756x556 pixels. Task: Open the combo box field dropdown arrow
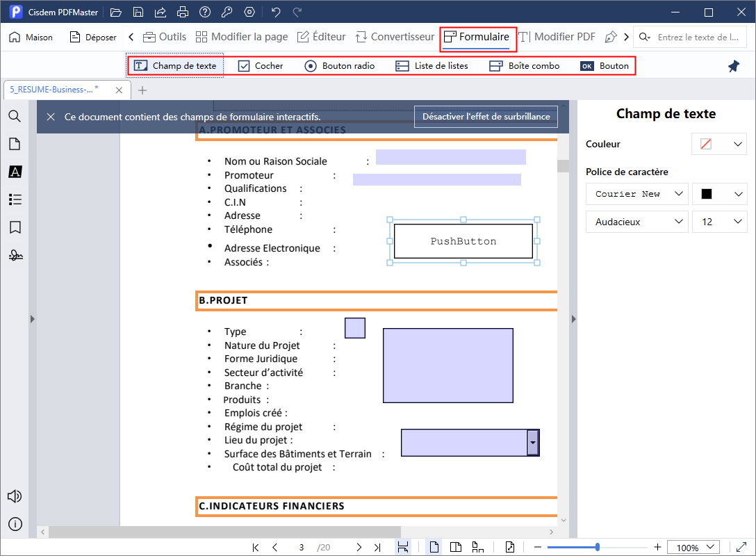(533, 443)
